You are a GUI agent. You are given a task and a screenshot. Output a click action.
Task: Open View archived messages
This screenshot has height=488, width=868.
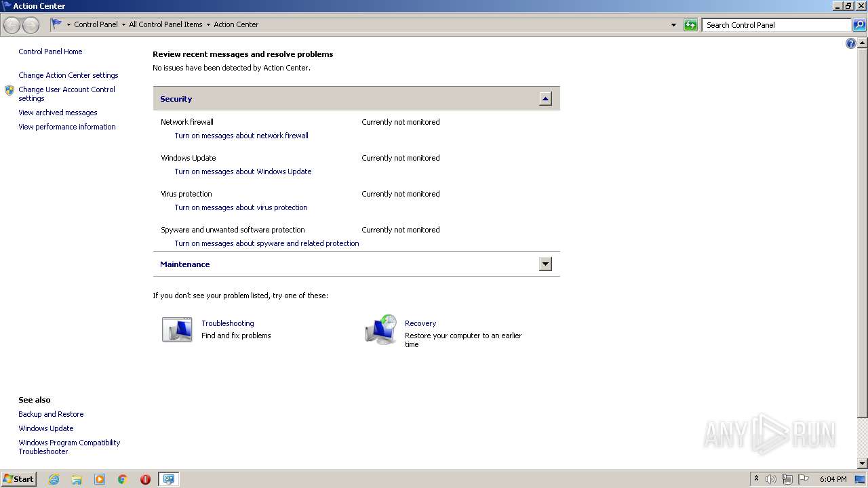coord(58,113)
